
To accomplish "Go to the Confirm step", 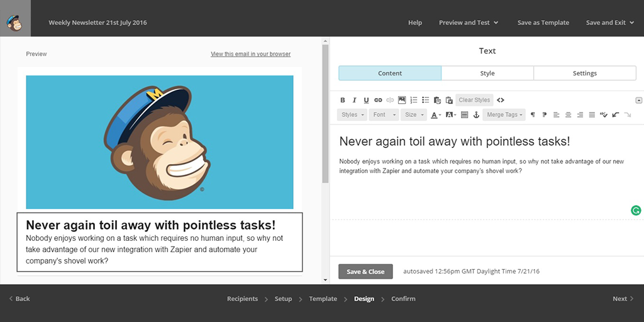I will pos(403,299).
